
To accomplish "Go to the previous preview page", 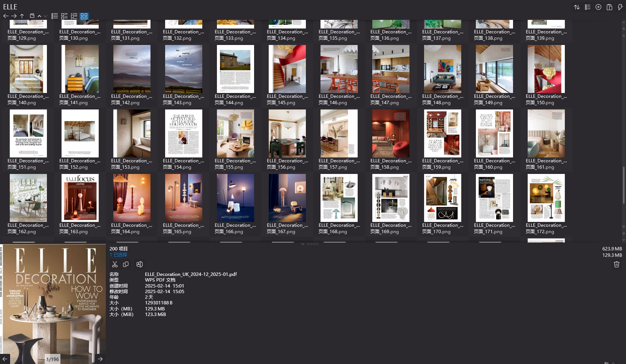I will [5, 359].
